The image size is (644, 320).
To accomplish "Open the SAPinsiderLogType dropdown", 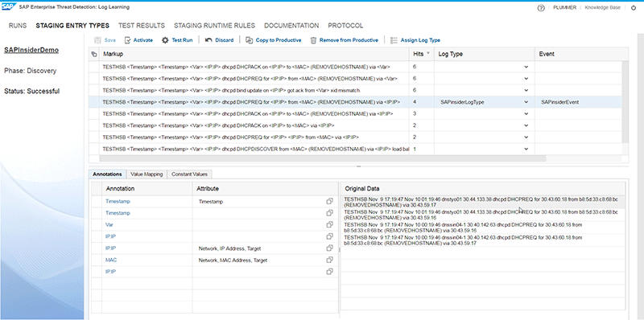I will [526, 102].
